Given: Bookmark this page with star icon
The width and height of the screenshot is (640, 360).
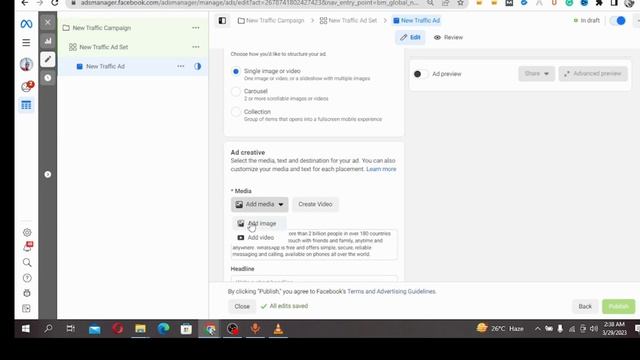Looking at the screenshot, I should (x=460, y=3).
